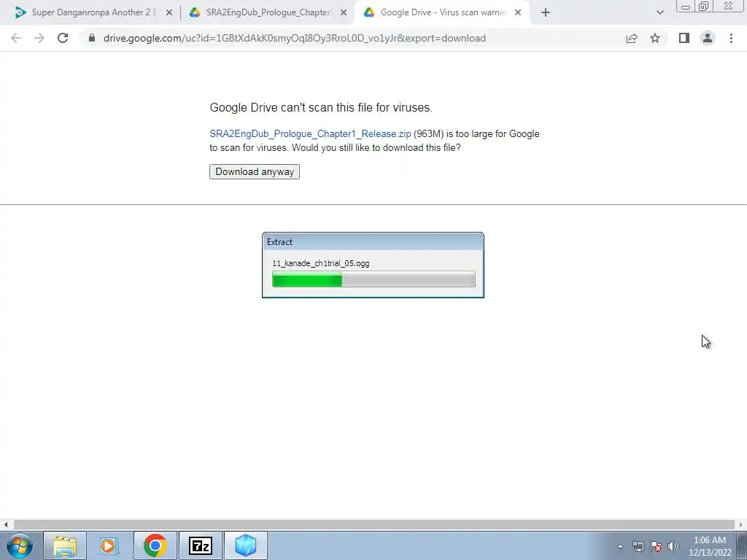Click the Extract progress bar

coord(373,279)
